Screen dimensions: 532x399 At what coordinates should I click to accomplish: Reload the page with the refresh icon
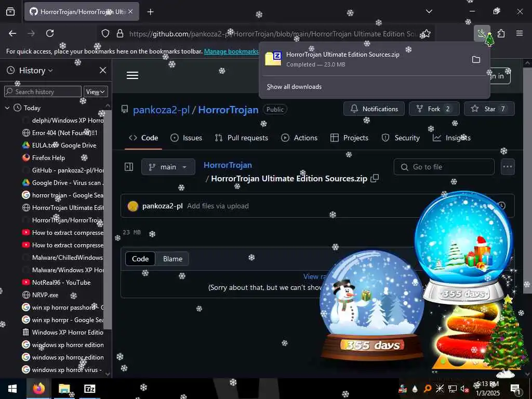pyautogui.click(x=50, y=33)
